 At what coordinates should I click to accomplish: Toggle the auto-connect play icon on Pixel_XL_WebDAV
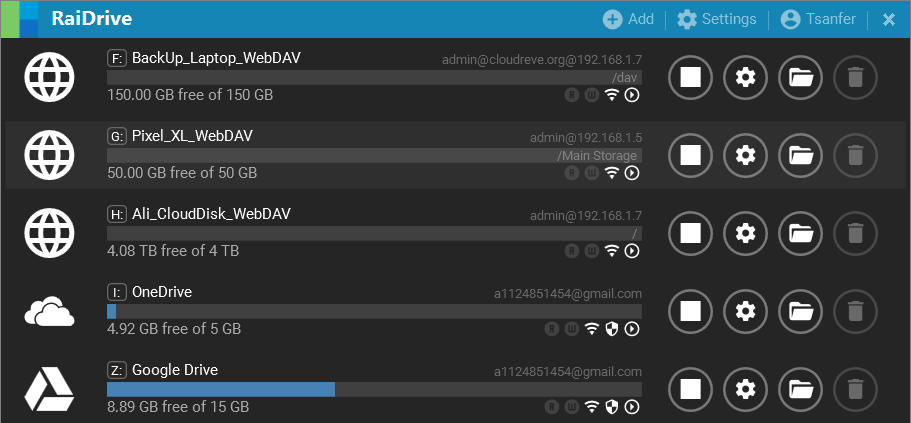[632, 173]
